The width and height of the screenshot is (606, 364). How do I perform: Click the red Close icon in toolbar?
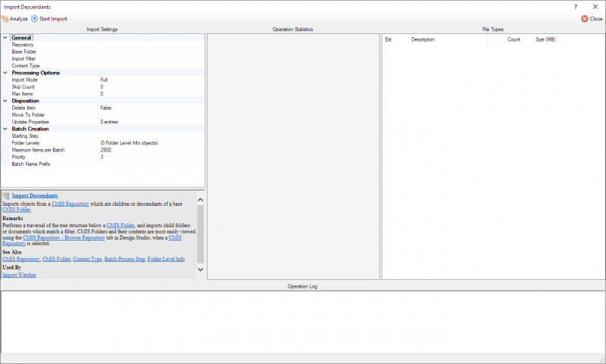point(585,18)
